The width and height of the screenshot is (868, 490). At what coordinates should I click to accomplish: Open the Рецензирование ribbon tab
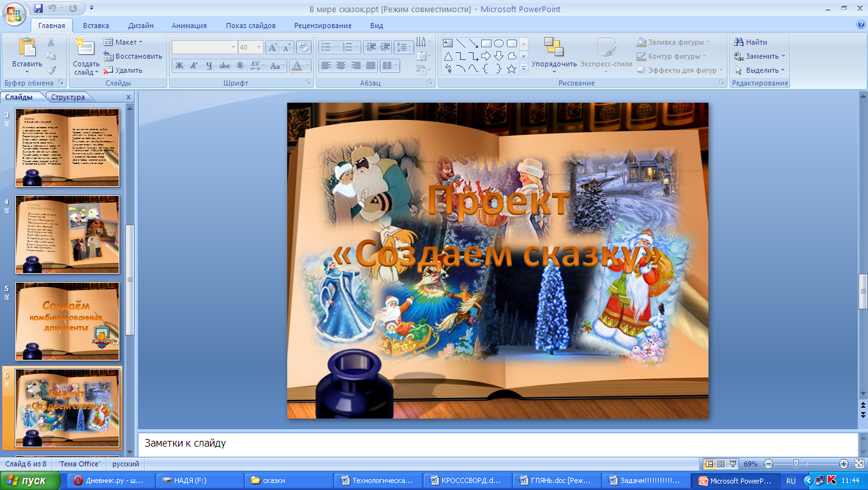[x=323, y=26]
